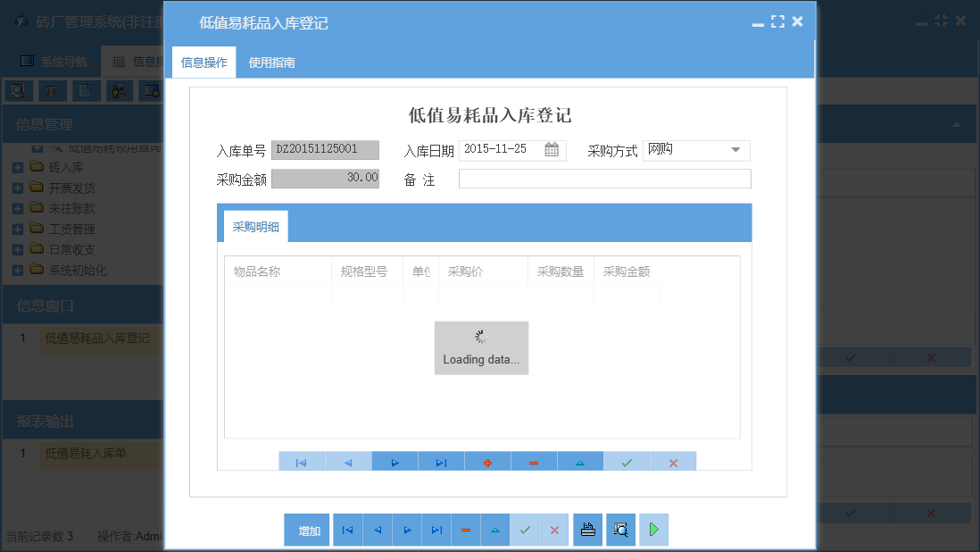Select the search icon in the left toolbar
The image size is (980, 552).
(18, 90)
